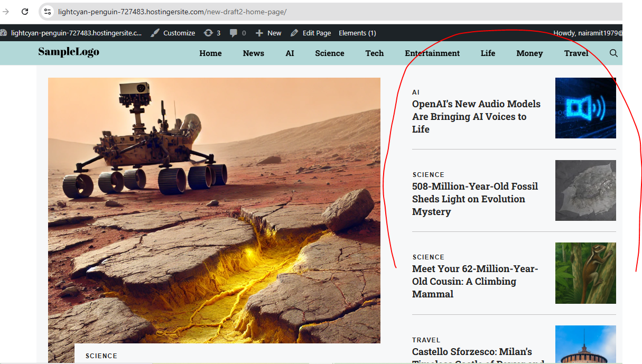The height and width of the screenshot is (364, 642).
Task: Open site information icon in address bar
Action: coord(47,11)
